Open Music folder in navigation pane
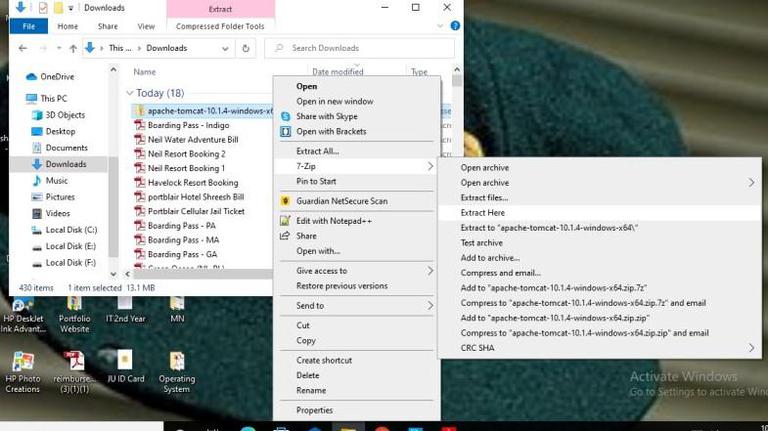 pos(56,180)
